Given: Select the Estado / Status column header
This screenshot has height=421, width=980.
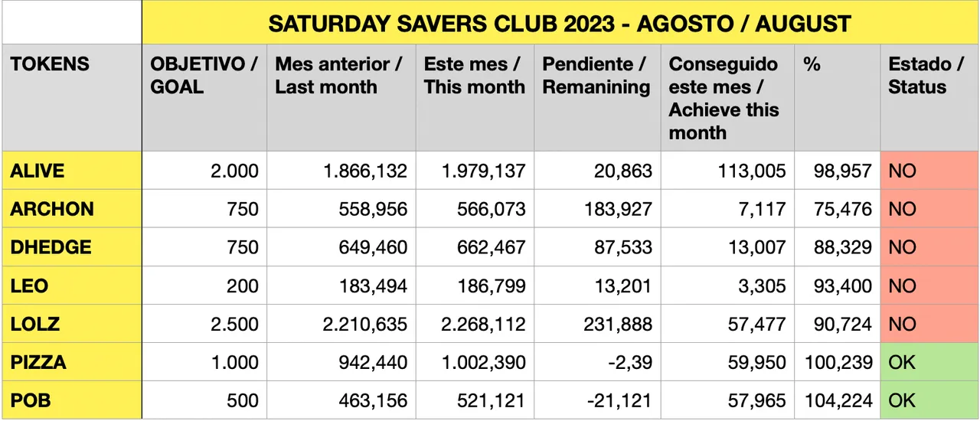Looking at the screenshot, I should click(x=926, y=76).
